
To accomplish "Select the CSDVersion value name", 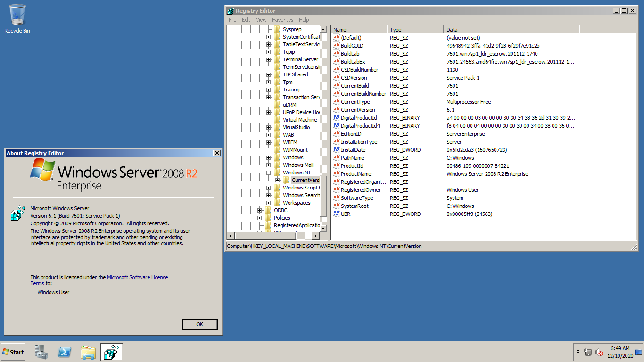I will point(354,78).
